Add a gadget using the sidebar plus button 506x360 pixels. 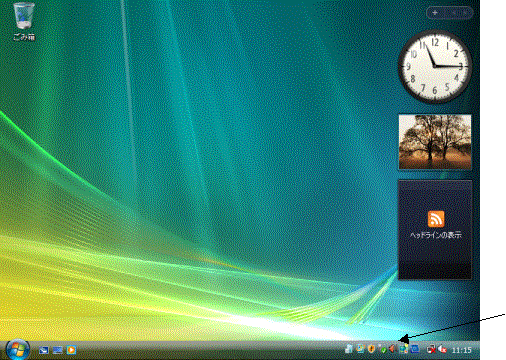pyautogui.click(x=435, y=13)
